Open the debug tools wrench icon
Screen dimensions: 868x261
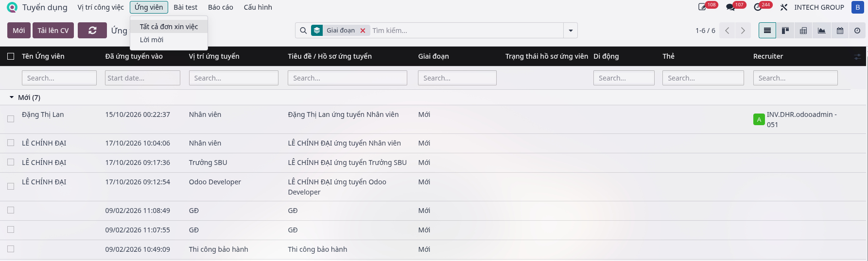pyautogui.click(x=784, y=7)
